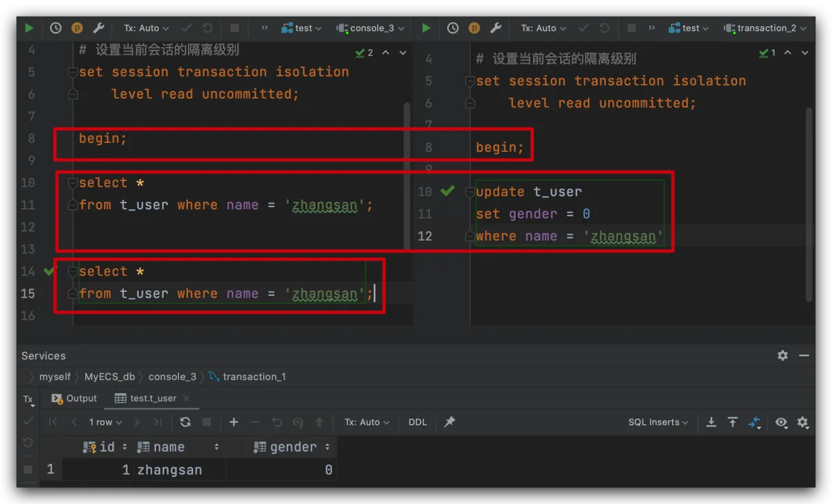This screenshot has height=504, width=832.
Task: Toggle the eye view options in results toolbar
Action: [781, 422]
